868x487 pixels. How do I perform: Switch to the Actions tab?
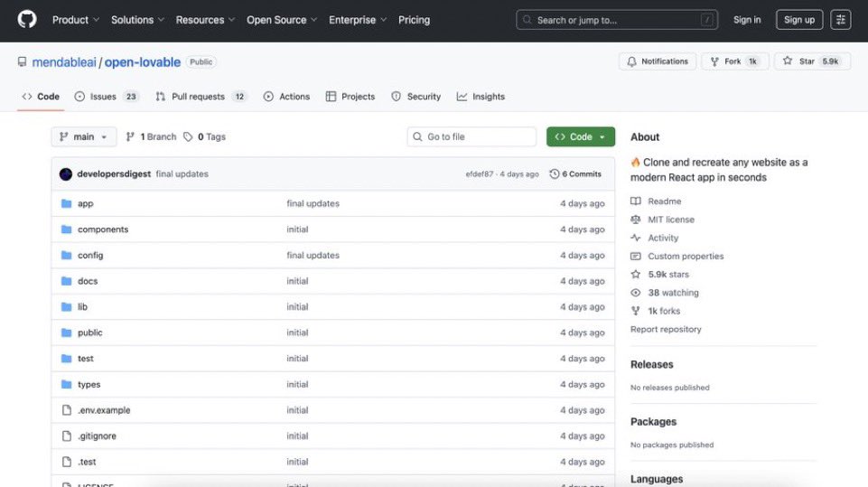(x=286, y=97)
